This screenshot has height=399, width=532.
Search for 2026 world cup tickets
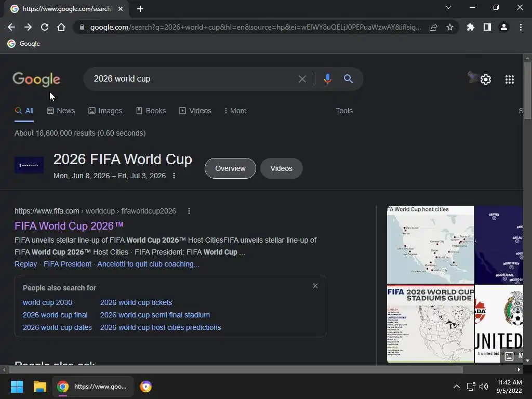136,302
